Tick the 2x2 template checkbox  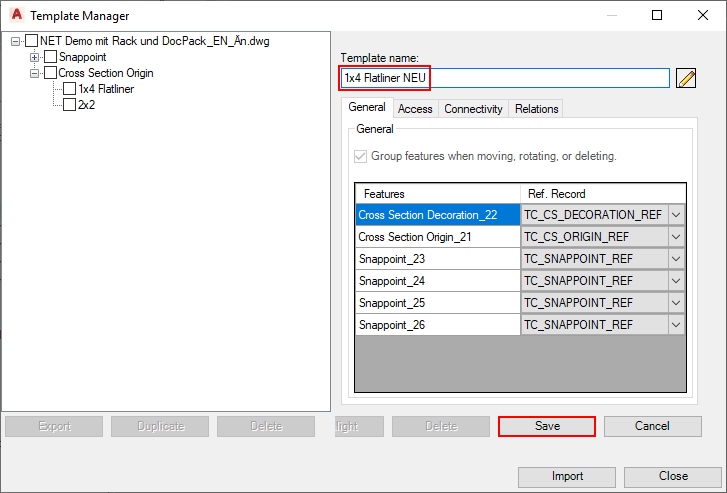[69, 105]
